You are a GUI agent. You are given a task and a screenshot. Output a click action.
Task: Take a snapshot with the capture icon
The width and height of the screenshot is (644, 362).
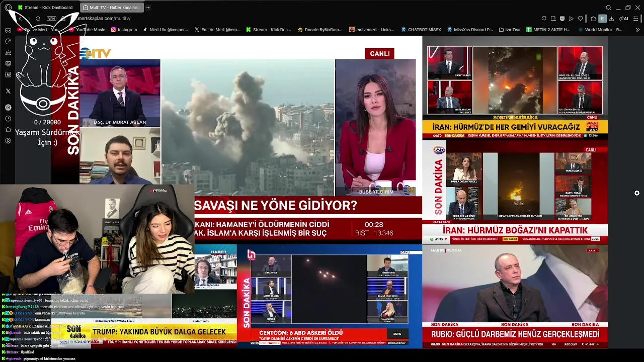coord(553,19)
